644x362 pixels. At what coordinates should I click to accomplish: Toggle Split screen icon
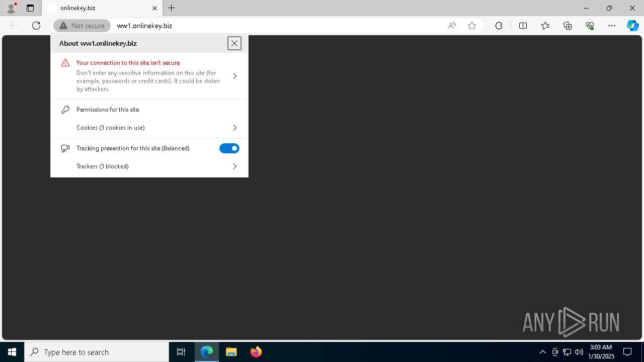click(x=523, y=26)
